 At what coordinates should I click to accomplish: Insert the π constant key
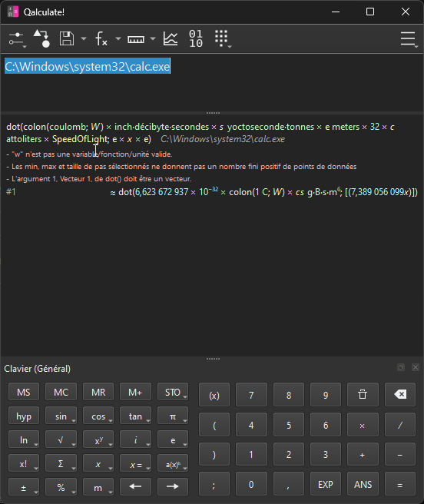(x=173, y=416)
